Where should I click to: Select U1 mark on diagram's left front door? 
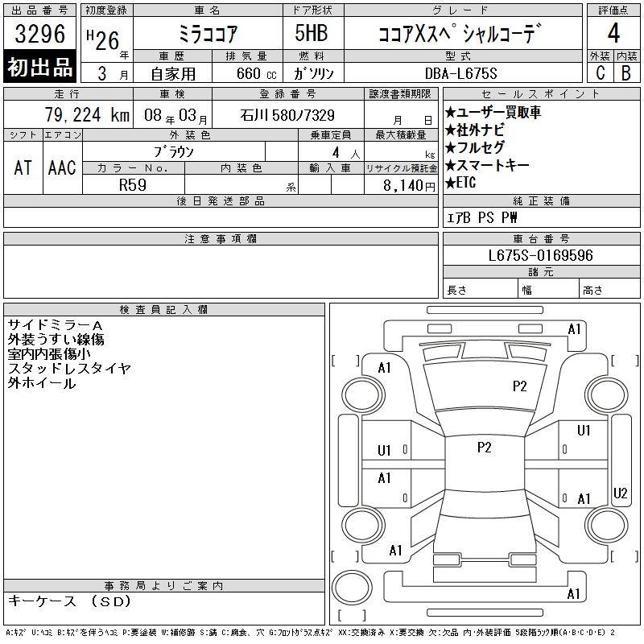[x=384, y=451]
